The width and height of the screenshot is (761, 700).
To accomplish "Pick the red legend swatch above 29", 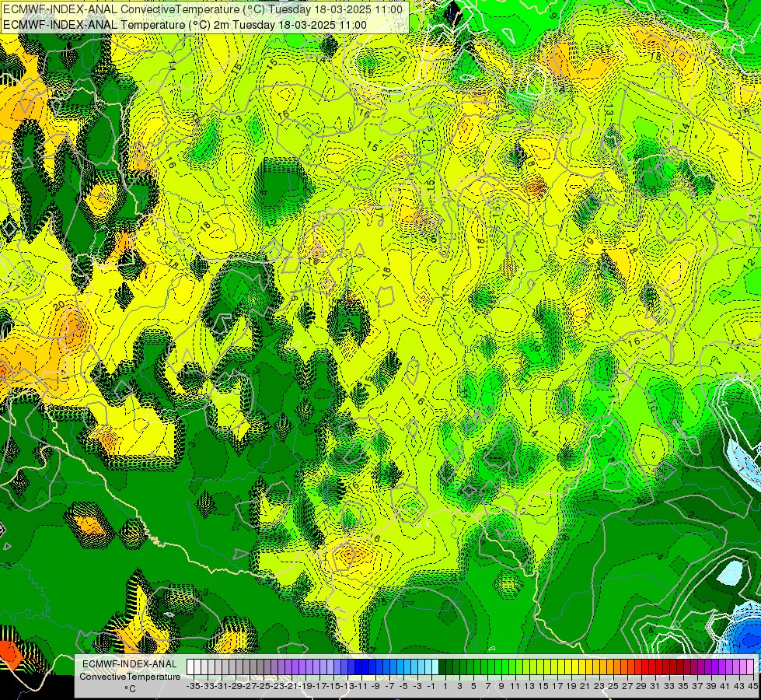I will tap(638, 667).
